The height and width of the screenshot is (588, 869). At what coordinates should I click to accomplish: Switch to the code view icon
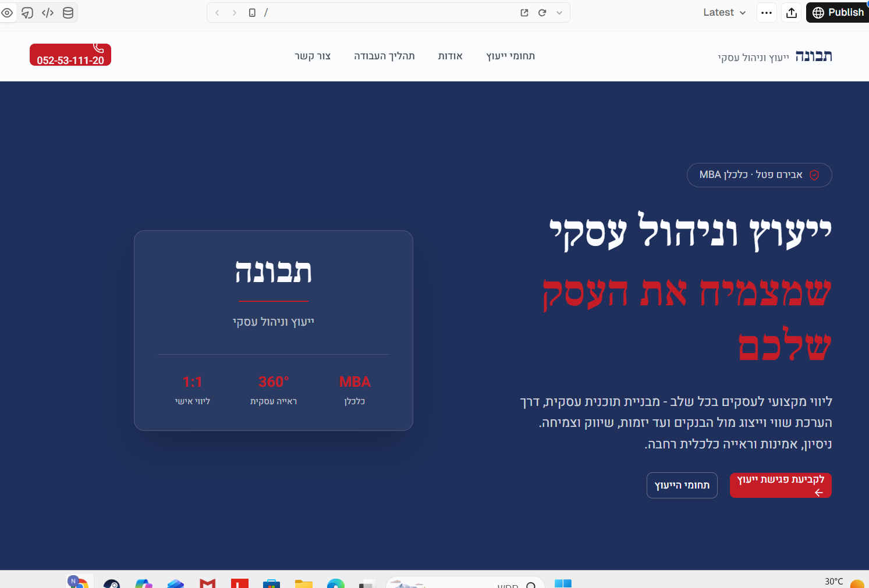coord(48,13)
